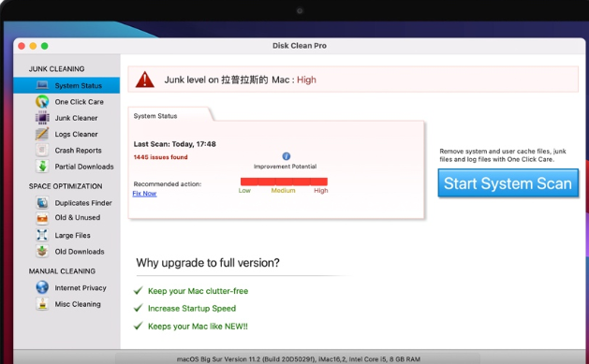Click the SPACE OPTIMIZATION section header
The image size is (589, 364).
(66, 186)
